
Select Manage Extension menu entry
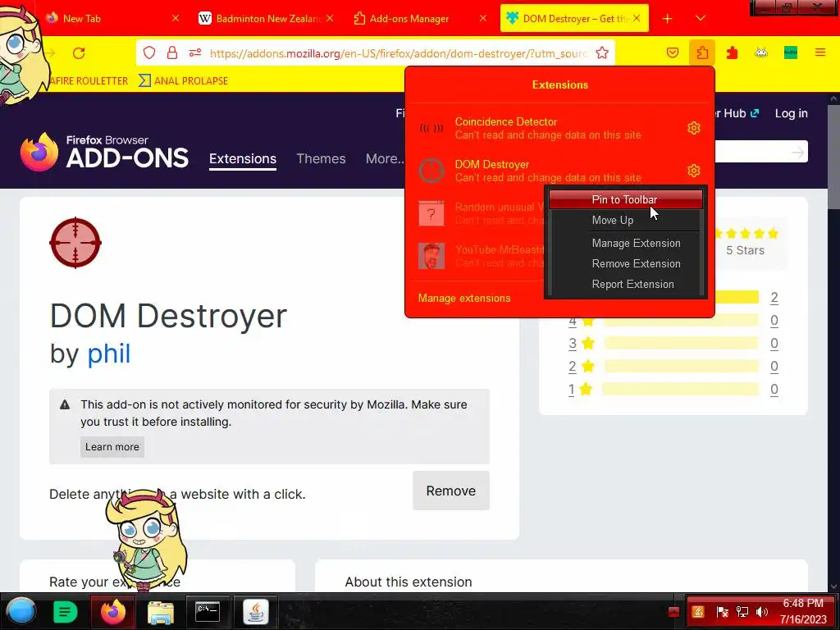(625, 243)
